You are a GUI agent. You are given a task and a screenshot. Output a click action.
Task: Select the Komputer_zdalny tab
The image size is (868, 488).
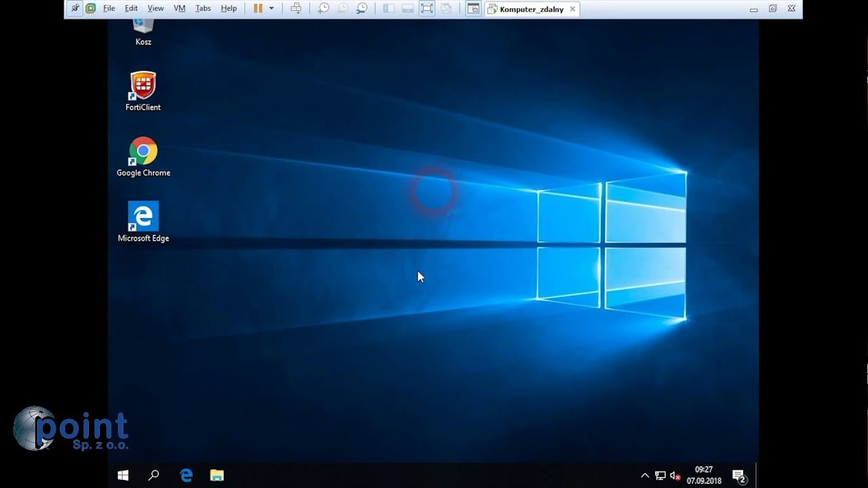click(x=532, y=9)
